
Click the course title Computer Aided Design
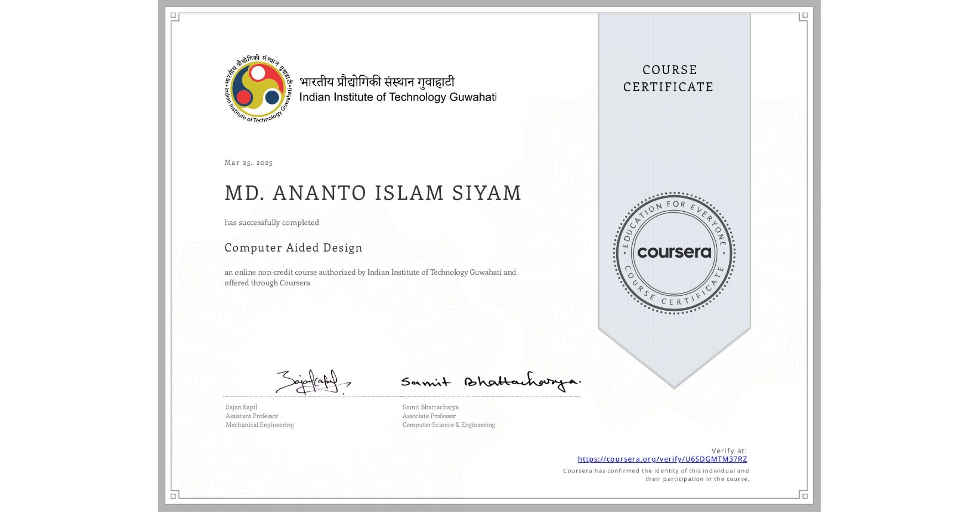click(x=293, y=248)
